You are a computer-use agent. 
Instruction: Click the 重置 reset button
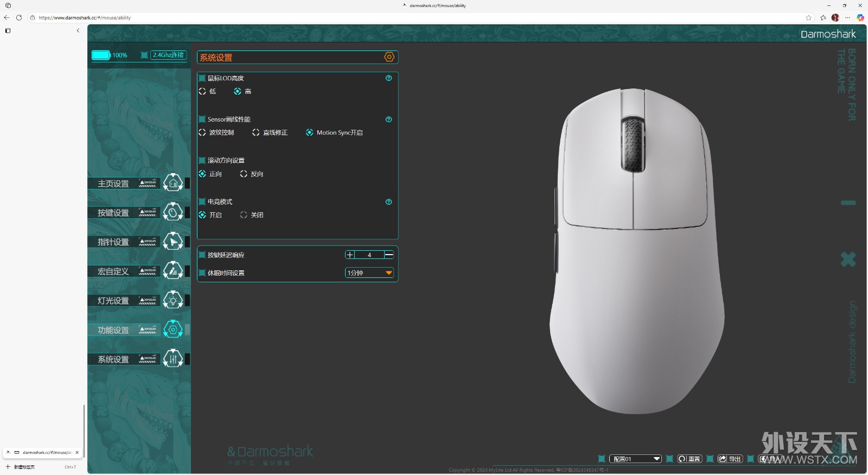click(690, 459)
